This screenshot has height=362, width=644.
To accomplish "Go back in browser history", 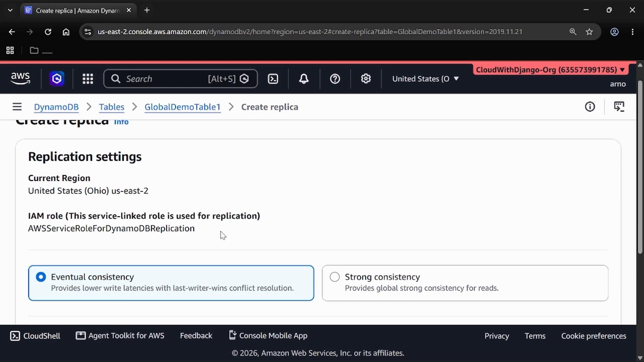I will tap(12, 32).
